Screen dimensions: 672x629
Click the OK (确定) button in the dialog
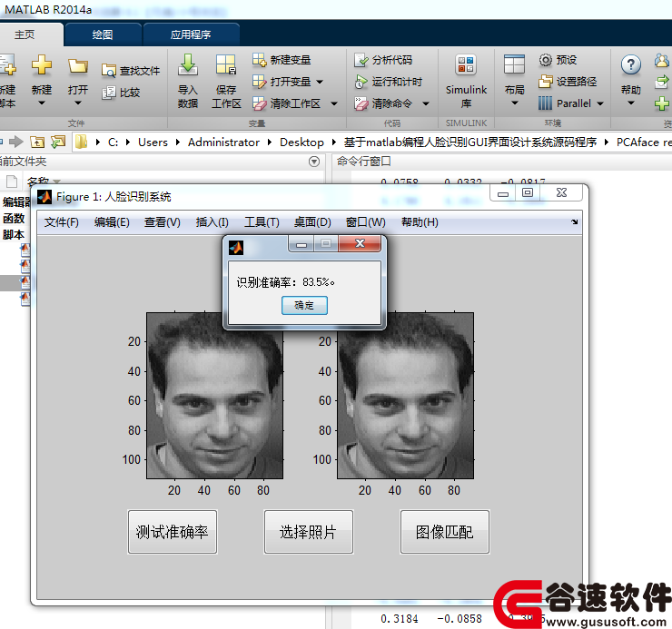pyautogui.click(x=304, y=306)
